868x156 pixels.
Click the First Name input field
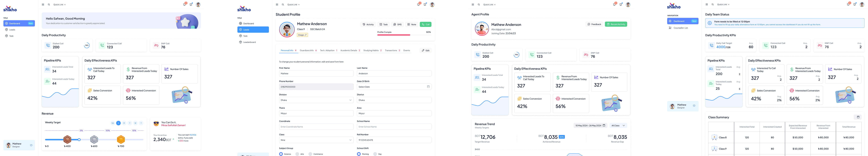point(316,73)
